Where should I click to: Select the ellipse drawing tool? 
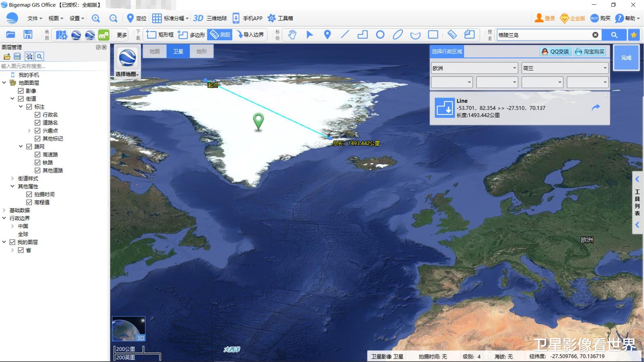tap(398, 35)
